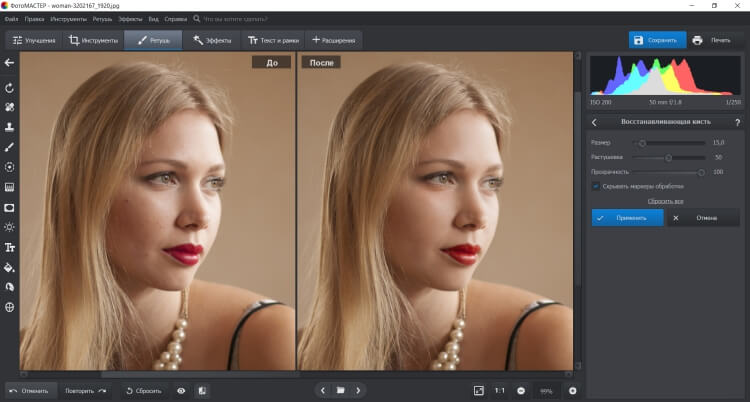Select the paint bucket fill tool
750x402 pixels.
9,267
